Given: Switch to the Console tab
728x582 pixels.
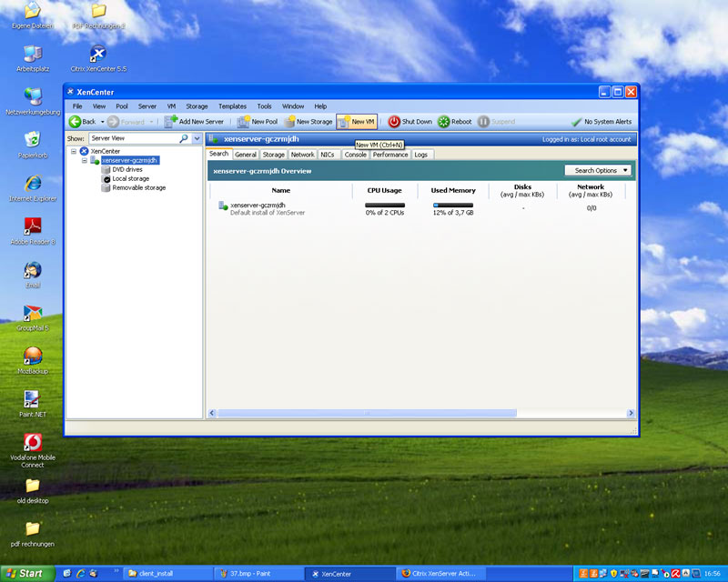Looking at the screenshot, I should pyautogui.click(x=356, y=155).
